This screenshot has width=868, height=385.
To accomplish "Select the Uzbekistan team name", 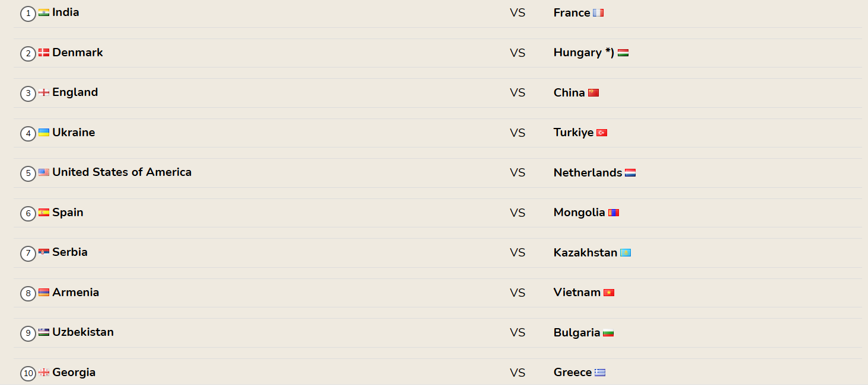I will [x=83, y=332].
